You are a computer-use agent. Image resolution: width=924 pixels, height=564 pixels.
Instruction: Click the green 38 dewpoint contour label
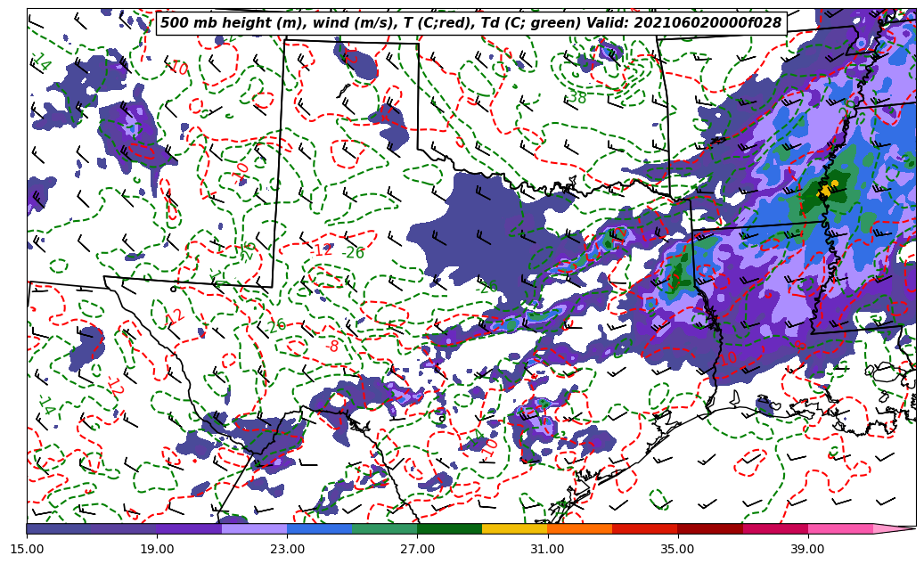[x=576, y=97]
